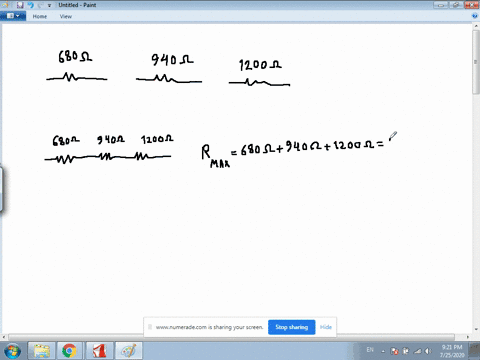Open Google Chrome from taskbar
480x360 pixels.
70,351
